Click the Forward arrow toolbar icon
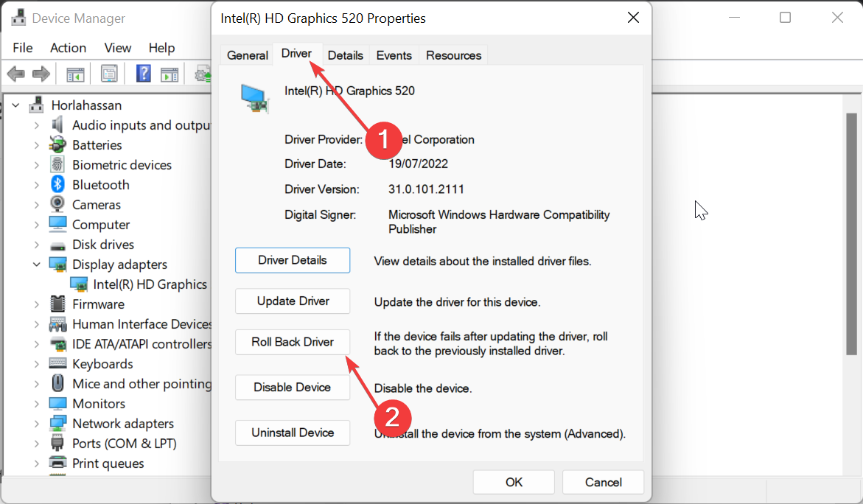Screen dimensions: 863x504 pos(41,73)
